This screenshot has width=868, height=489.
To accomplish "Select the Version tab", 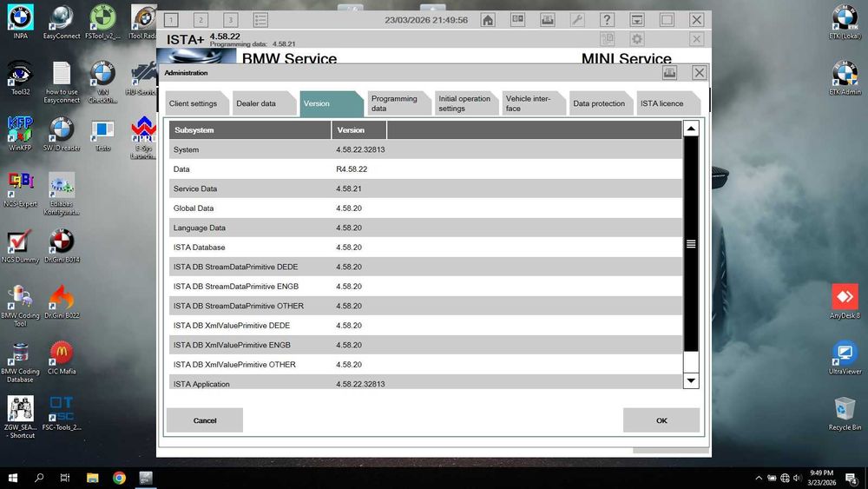I will [332, 103].
